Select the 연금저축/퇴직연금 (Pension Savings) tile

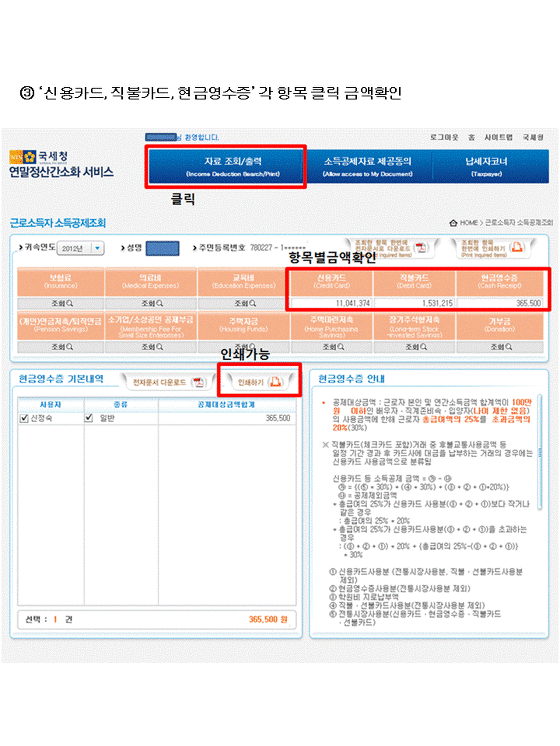pyautogui.click(x=60, y=326)
